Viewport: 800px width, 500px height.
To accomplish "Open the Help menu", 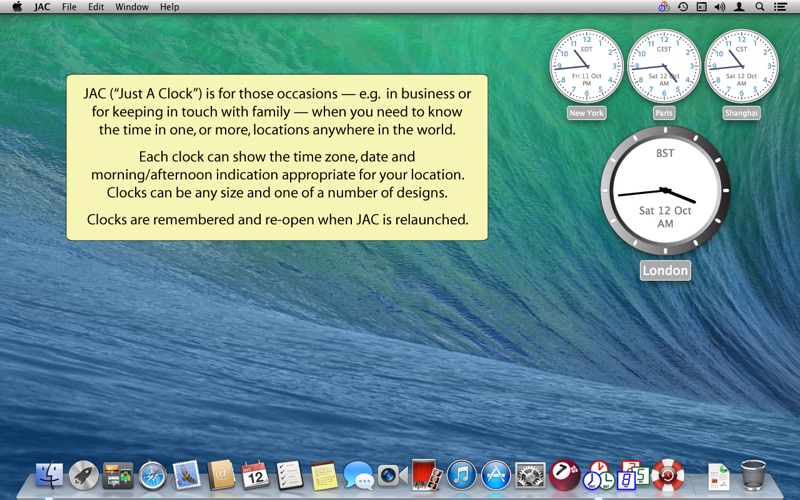I will click(170, 7).
